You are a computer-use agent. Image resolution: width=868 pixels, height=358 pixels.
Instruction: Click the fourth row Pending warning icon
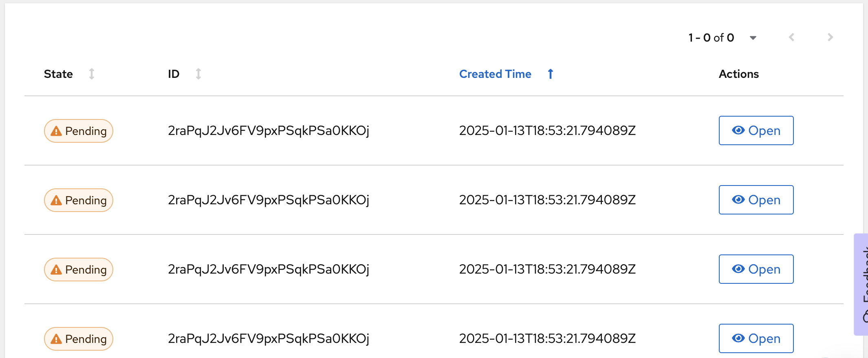point(56,339)
